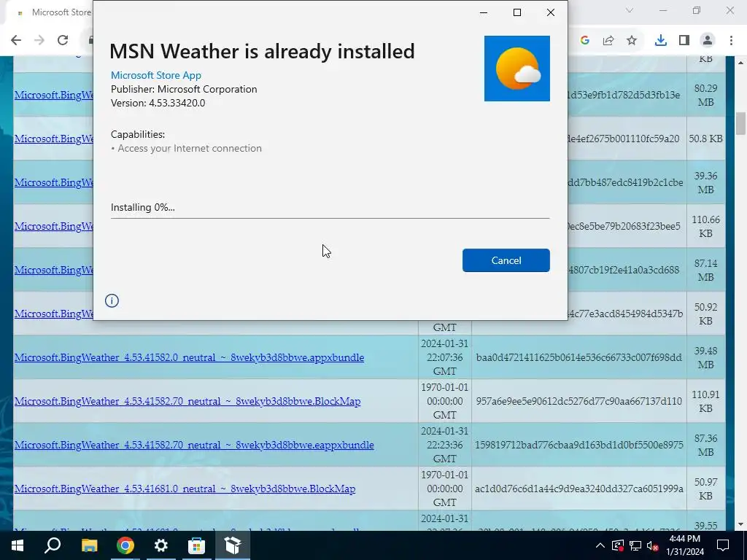Click the scrollbar up arrow
The image size is (747, 560).
click(740, 63)
